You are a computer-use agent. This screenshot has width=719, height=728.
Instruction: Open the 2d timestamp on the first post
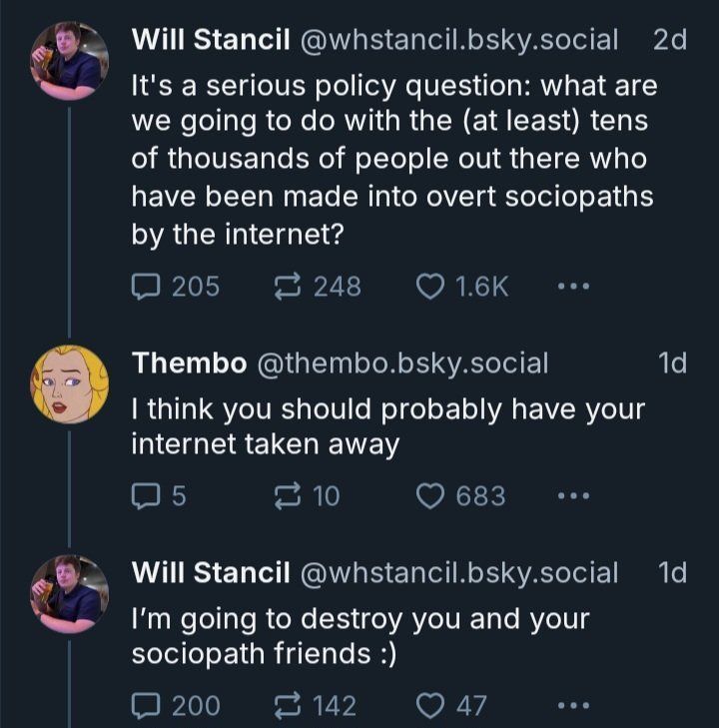pyautogui.click(x=669, y=39)
